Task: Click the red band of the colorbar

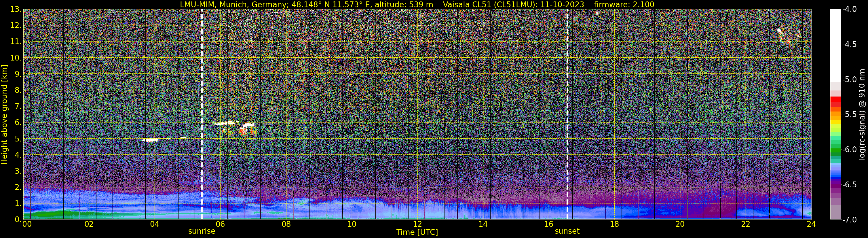Action: (836, 101)
